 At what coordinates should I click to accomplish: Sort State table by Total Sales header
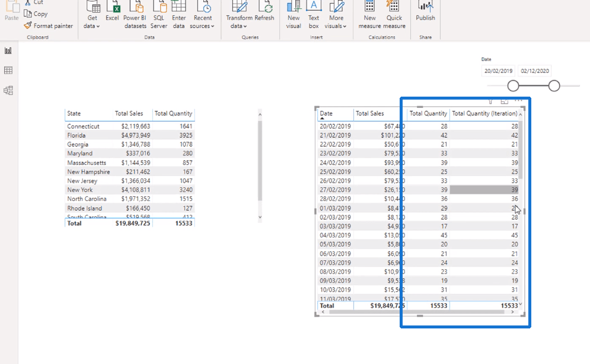coord(129,113)
